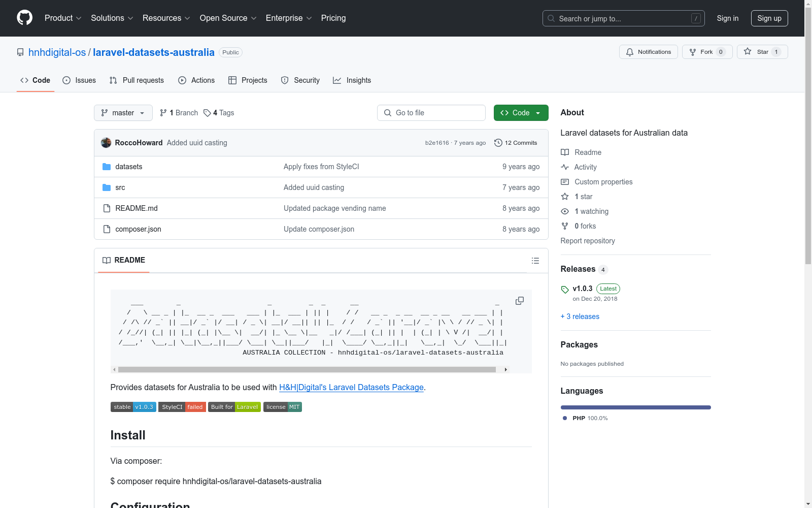Select the README tab
The height and width of the screenshot is (508, 812).
[x=124, y=260]
